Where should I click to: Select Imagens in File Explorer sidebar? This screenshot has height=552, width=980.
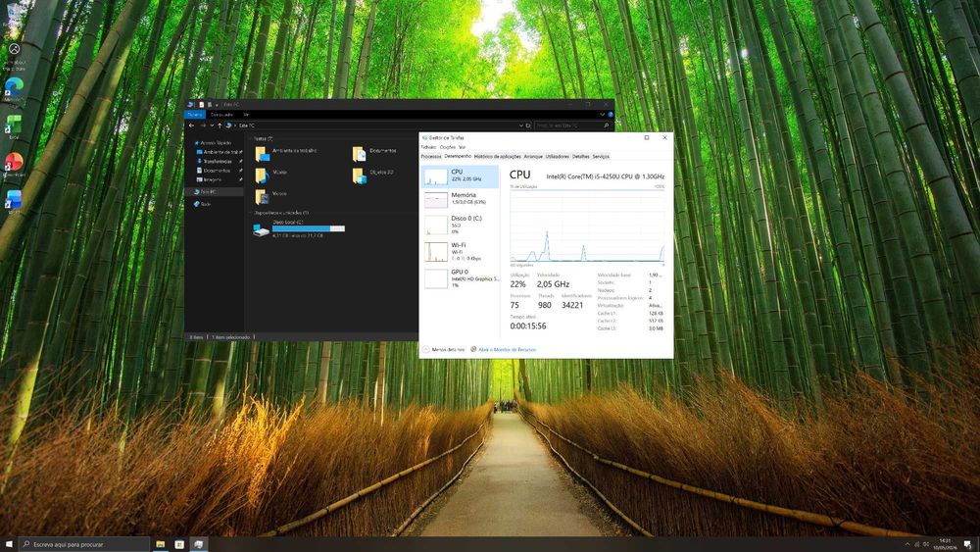[219, 179]
